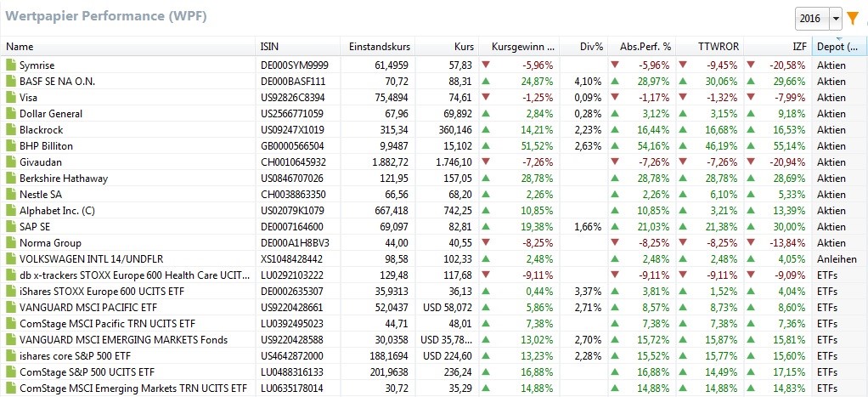Select the Dollar General row name
Viewport: 868px width, 397px height.
click(x=51, y=114)
